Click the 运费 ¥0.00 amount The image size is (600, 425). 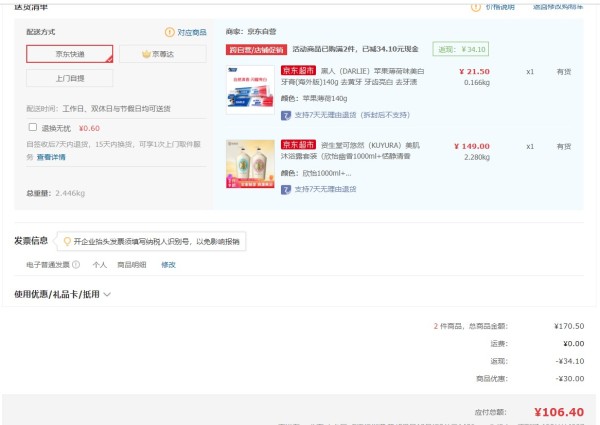point(574,344)
